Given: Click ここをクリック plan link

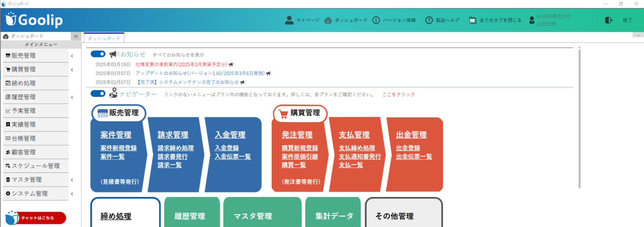Looking at the screenshot, I should point(399,94).
